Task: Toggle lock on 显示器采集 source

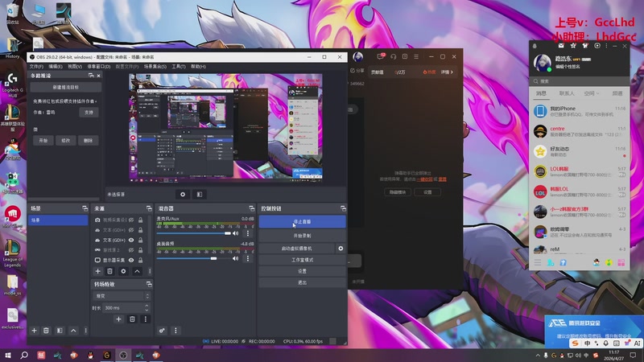Action: pos(140,260)
